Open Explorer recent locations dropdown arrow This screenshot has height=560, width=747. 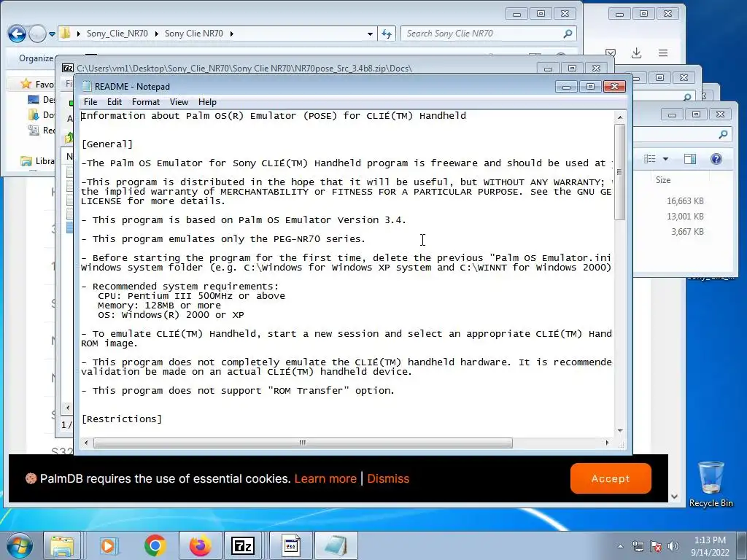click(52, 34)
